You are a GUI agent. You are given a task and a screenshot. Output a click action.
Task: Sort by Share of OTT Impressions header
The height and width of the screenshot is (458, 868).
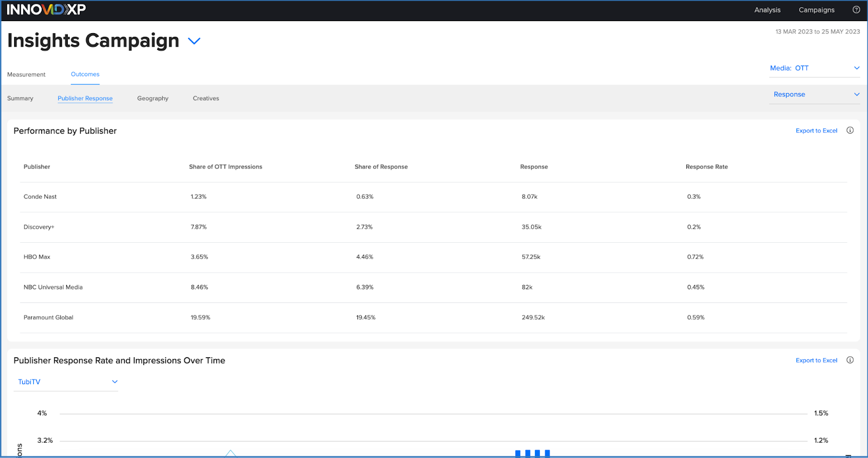tap(226, 167)
